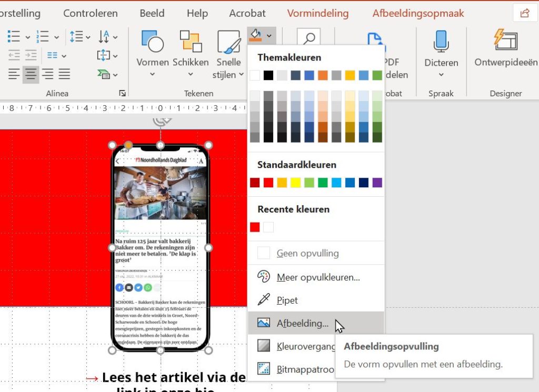The image size is (539, 392).
Task: Toggle center text alignment
Action: point(31,74)
